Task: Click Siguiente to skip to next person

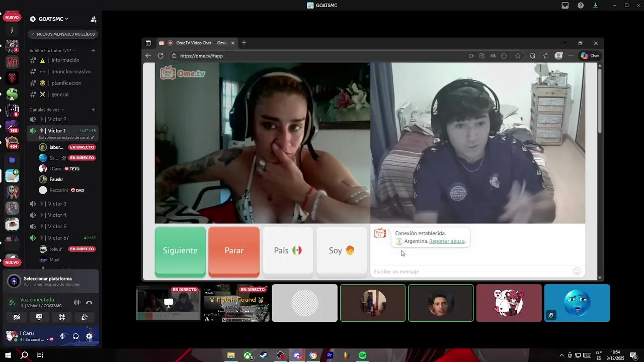Action: tap(180, 251)
